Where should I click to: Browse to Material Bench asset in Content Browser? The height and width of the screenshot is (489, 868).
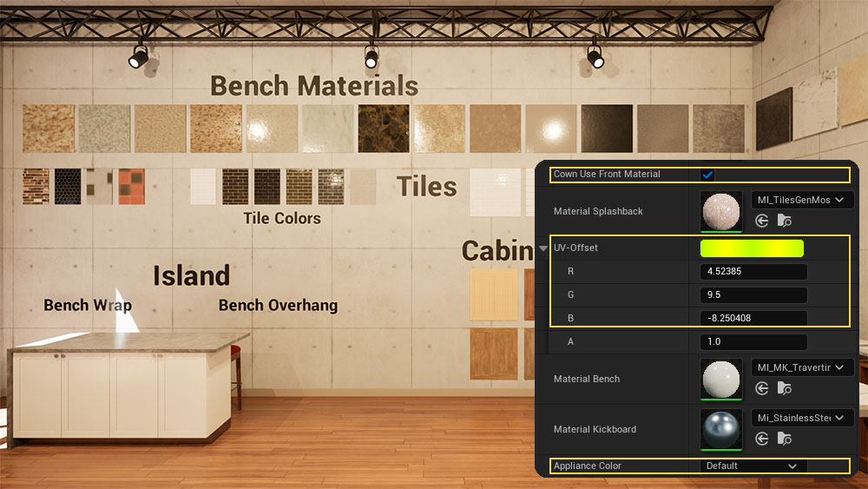point(784,389)
